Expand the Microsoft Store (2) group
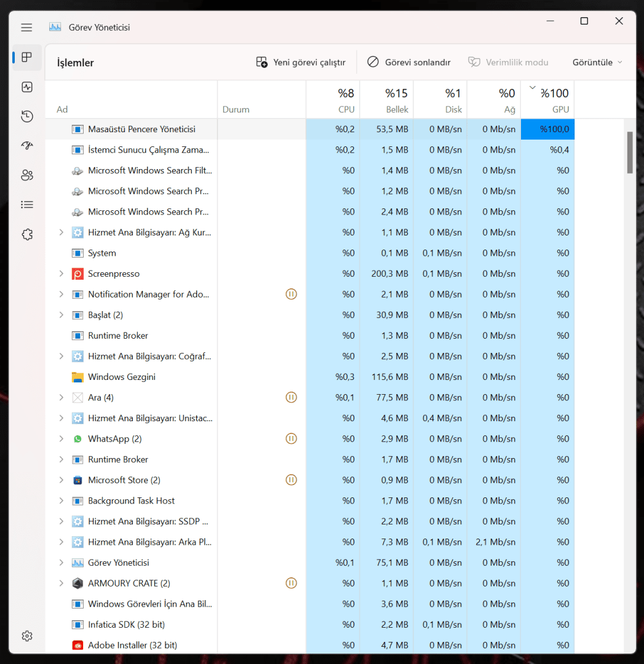This screenshot has height=664, width=644. (x=61, y=480)
